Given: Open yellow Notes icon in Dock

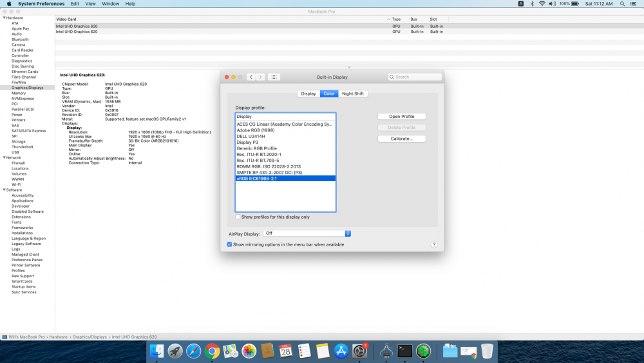Looking at the screenshot, I should (x=323, y=351).
